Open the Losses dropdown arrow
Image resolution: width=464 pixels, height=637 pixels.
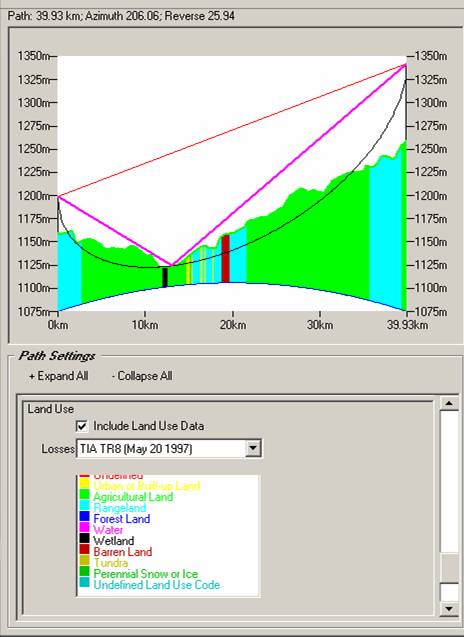(253, 449)
